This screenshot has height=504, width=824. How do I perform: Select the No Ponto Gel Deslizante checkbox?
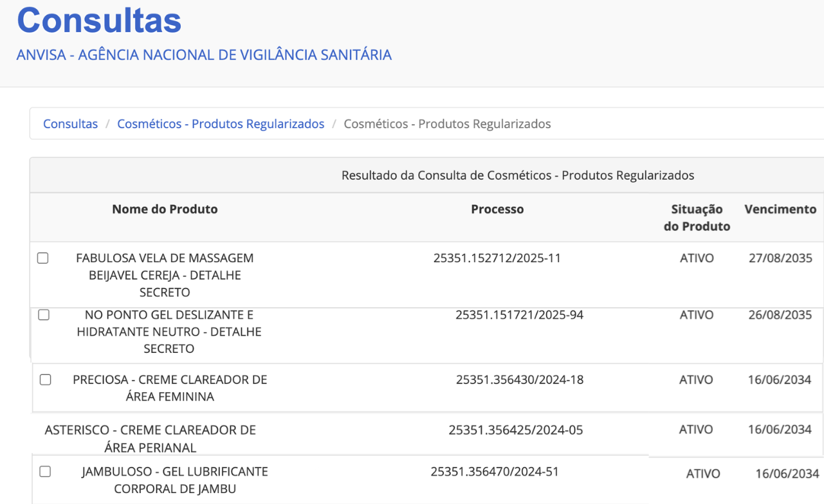[44, 315]
